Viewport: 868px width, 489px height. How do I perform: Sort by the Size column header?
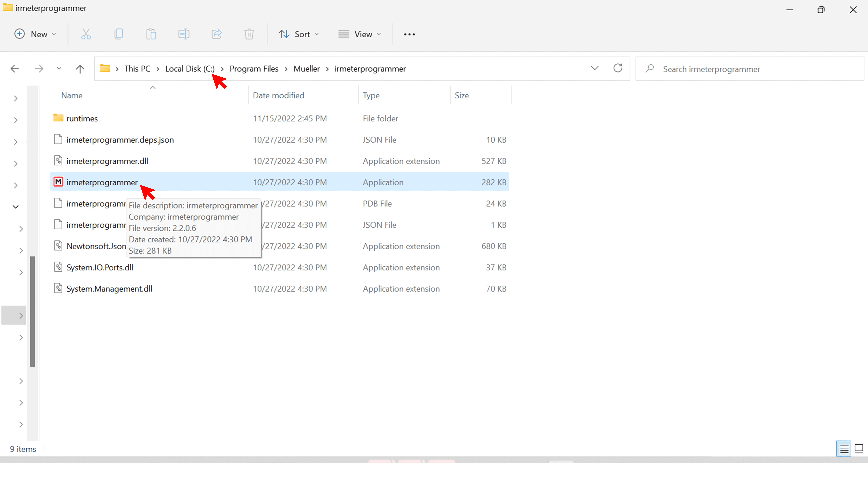click(x=462, y=95)
